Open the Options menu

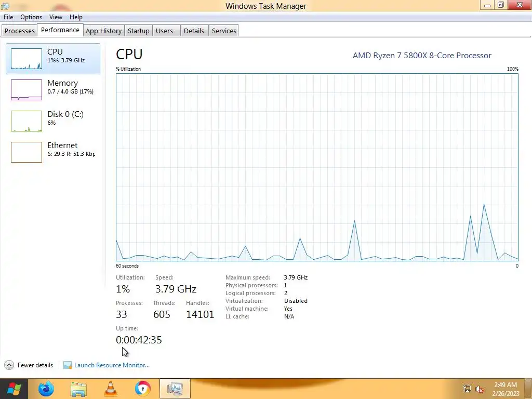tap(31, 17)
